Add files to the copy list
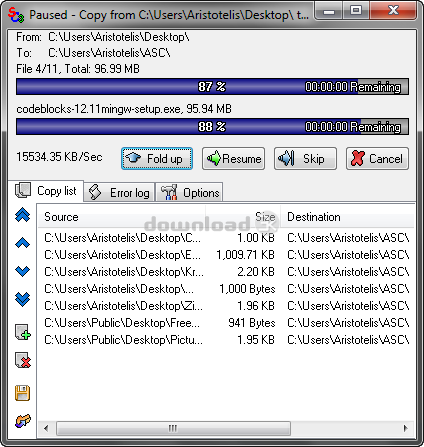Viewport: 424px width, 447px height. 23,332
